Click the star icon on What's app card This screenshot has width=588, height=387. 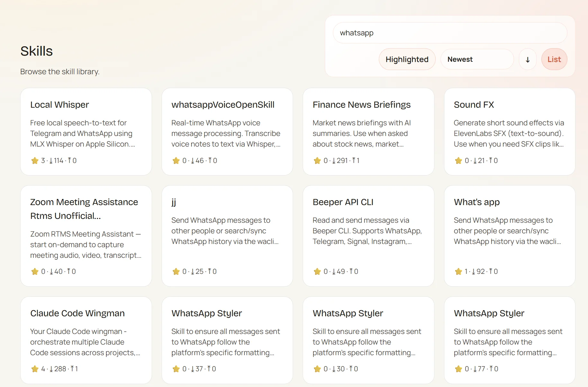pyautogui.click(x=459, y=271)
